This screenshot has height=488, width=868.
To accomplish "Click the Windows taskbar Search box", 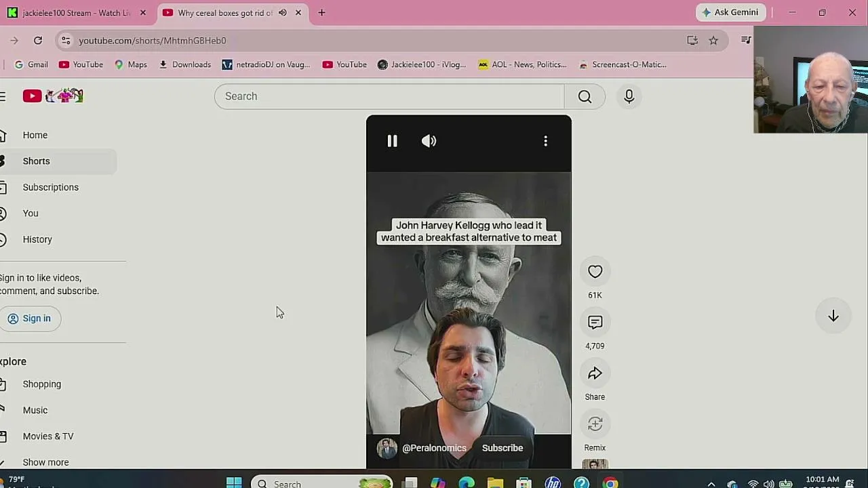I will (323, 483).
